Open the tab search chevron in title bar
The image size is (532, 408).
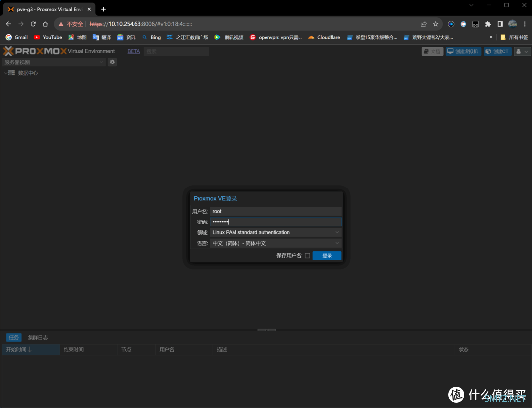click(x=471, y=5)
